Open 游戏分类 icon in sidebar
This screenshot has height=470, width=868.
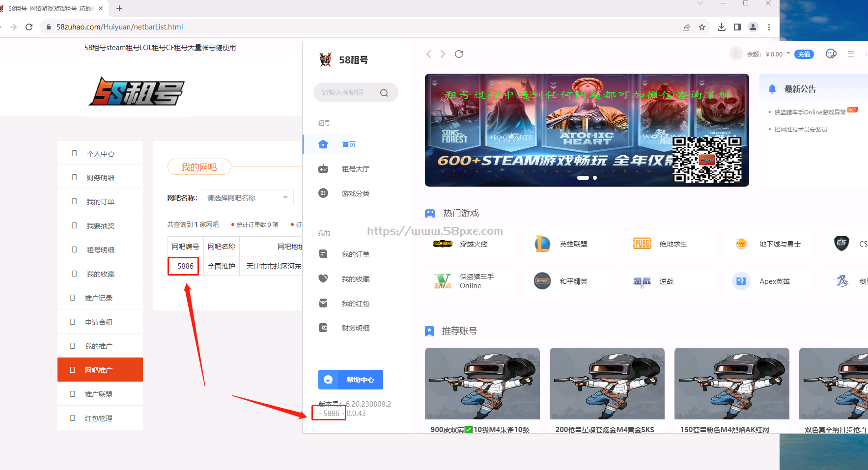point(323,193)
